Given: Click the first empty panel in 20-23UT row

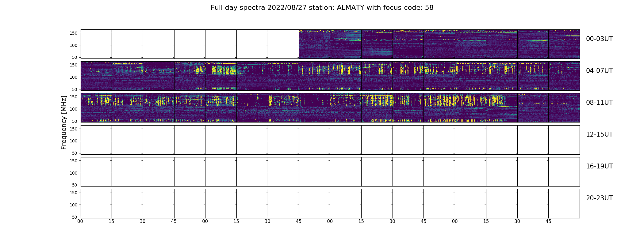Looking at the screenshot, I should pyautogui.click(x=96, y=204).
